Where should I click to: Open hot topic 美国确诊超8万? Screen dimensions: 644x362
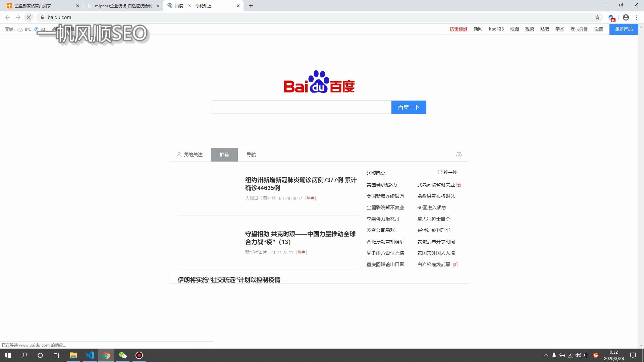(x=382, y=185)
